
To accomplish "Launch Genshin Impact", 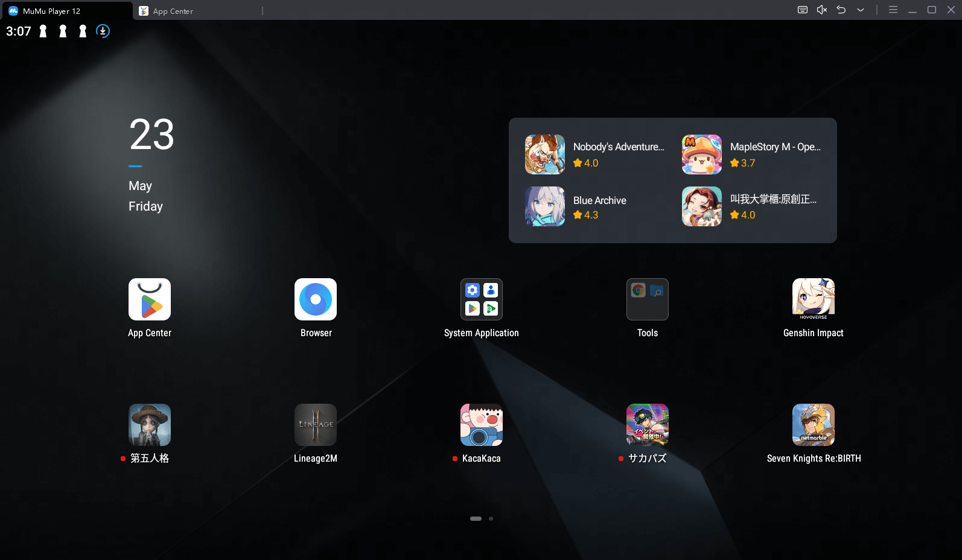I will [x=814, y=299].
